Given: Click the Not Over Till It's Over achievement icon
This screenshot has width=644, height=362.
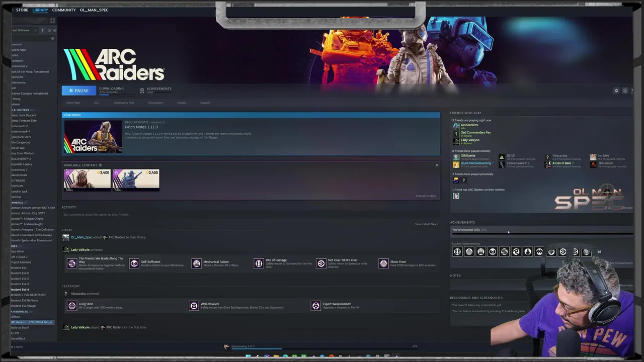Looking at the screenshot, I should [321, 263].
